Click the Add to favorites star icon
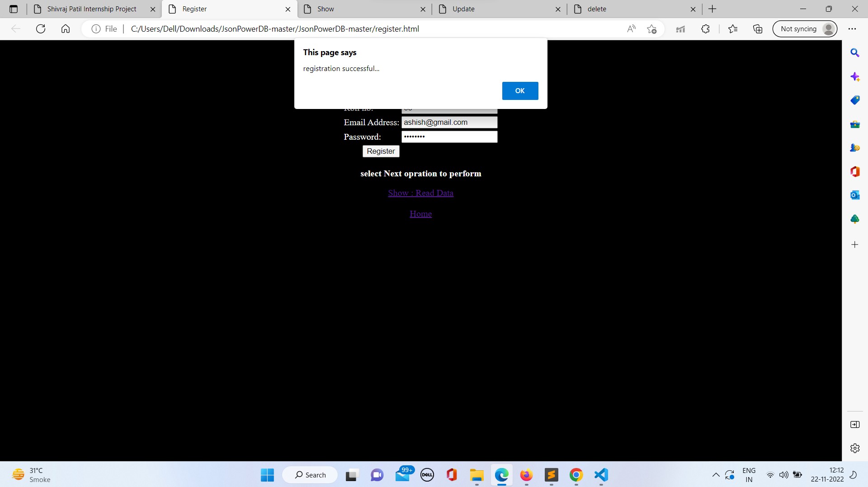The width and height of the screenshot is (868, 487). pyautogui.click(x=653, y=28)
